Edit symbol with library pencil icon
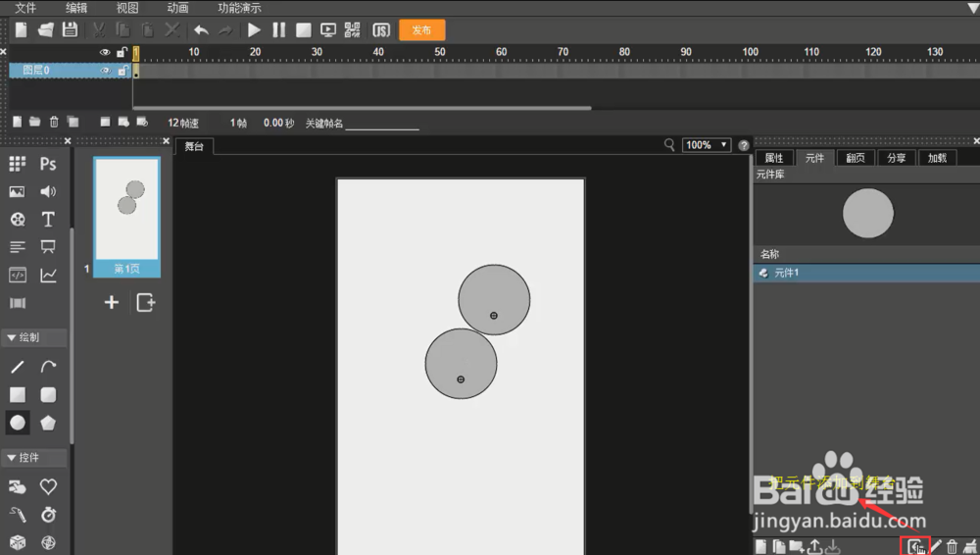The width and height of the screenshot is (980, 555). click(936, 546)
